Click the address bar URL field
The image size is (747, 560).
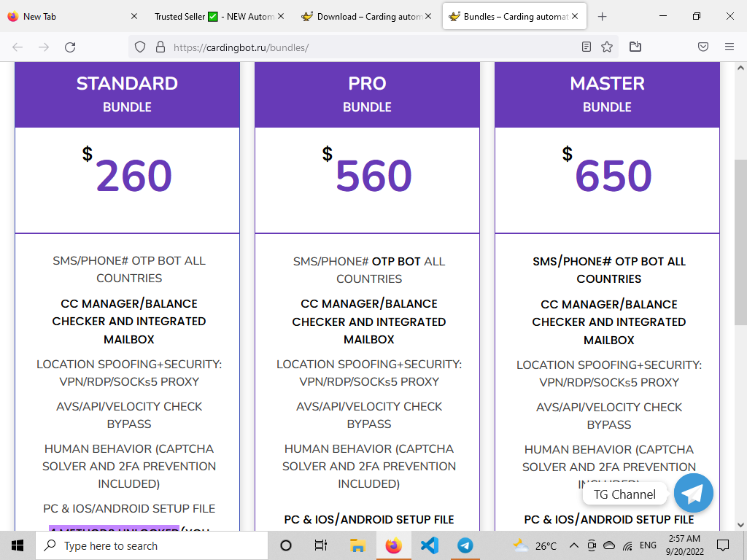point(365,47)
